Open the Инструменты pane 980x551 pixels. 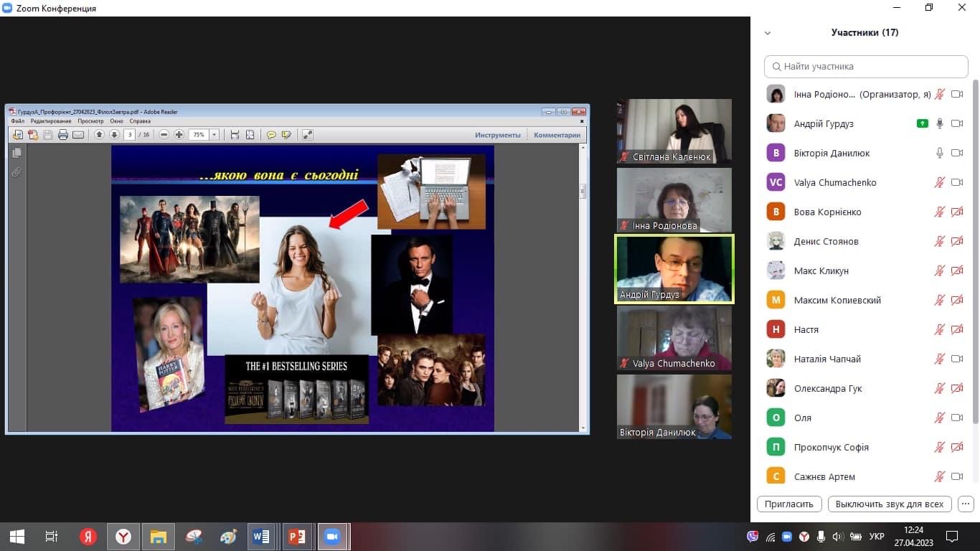[498, 135]
